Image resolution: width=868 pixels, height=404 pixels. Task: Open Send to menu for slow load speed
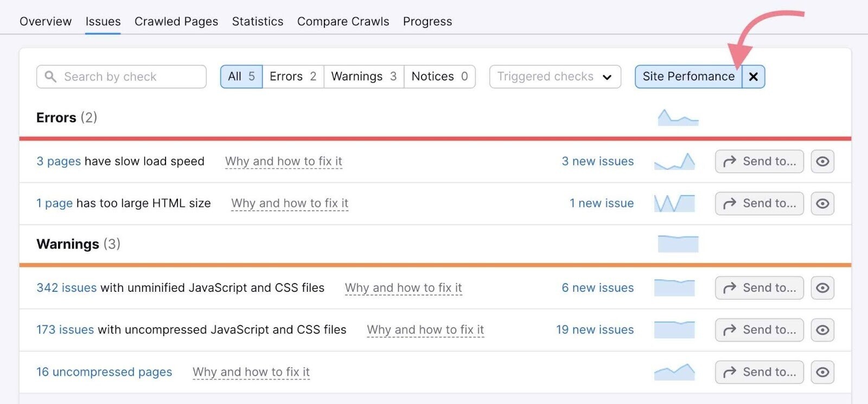pyautogui.click(x=759, y=162)
